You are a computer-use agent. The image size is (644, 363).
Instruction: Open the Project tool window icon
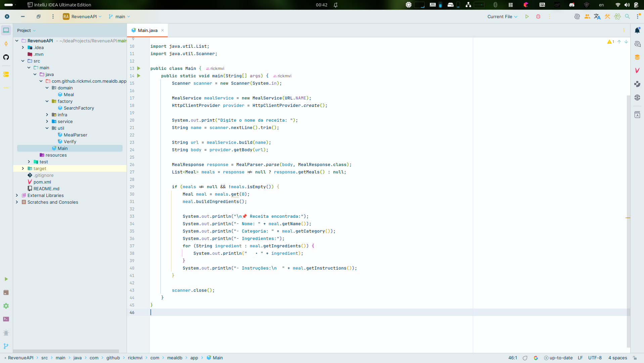pyautogui.click(x=6, y=30)
